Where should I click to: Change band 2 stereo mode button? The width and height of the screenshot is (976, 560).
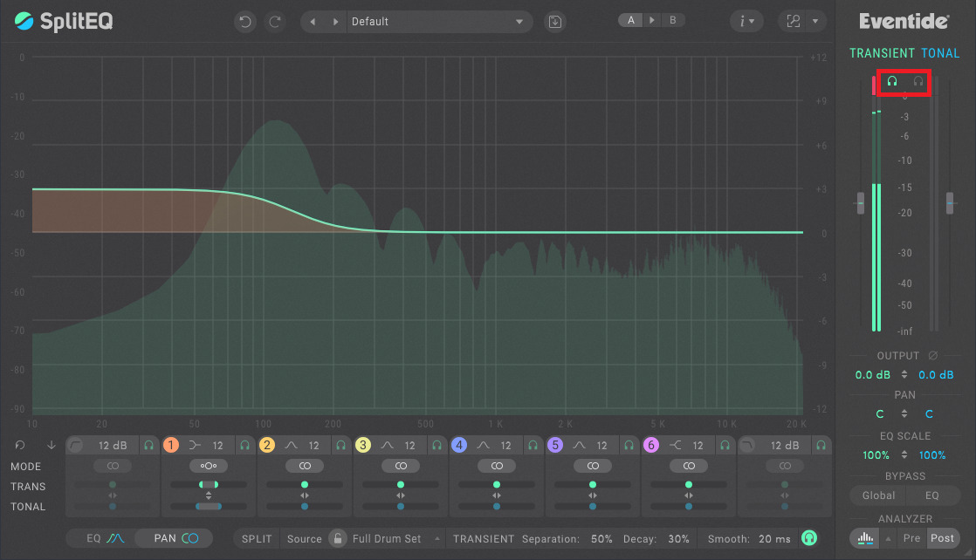click(x=305, y=466)
